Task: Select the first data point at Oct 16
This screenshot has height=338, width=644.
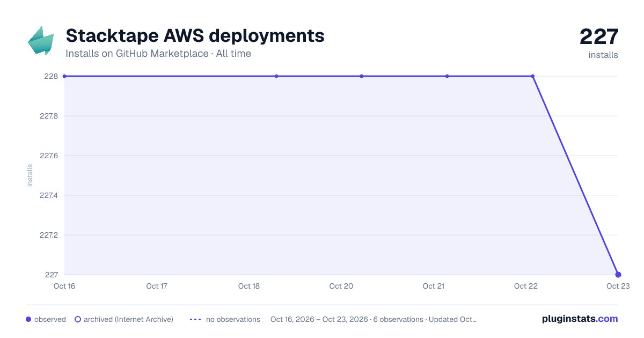Action: 64,76
